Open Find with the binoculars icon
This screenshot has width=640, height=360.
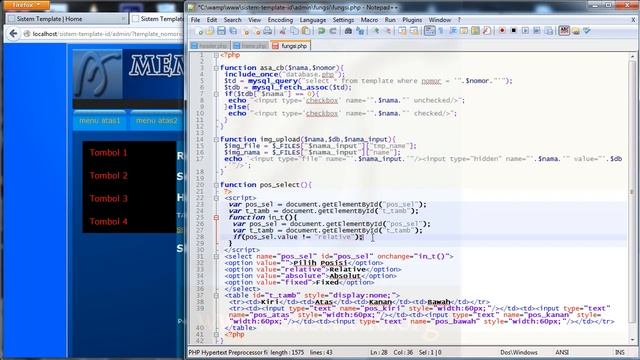[348, 31]
